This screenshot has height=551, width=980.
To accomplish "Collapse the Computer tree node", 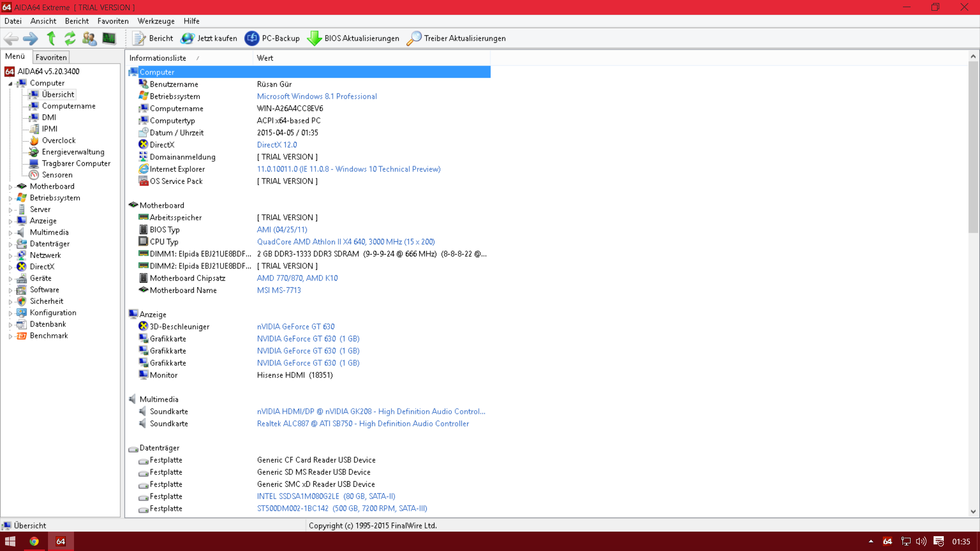I will point(10,83).
